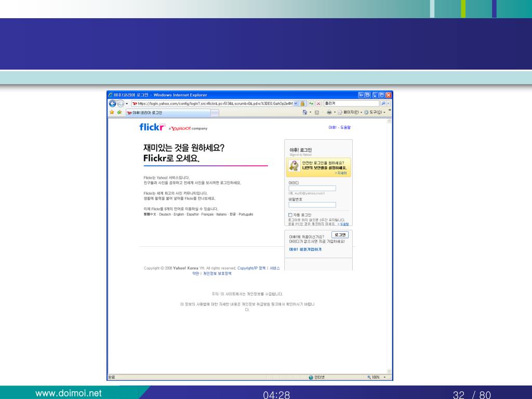This screenshot has height=399, width=532.
Task: Click the www.doimoi.net slide footer link
Action: coord(69,393)
